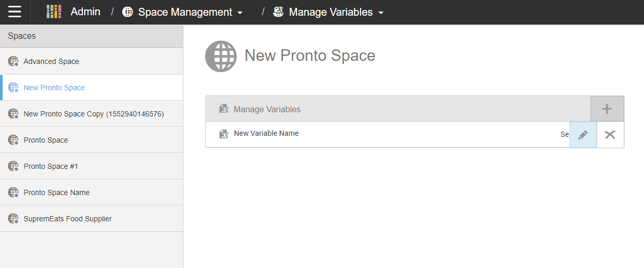Image resolution: width=644 pixels, height=268 pixels.
Task: Click the plus add variable button
Action: [x=607, y=109]
